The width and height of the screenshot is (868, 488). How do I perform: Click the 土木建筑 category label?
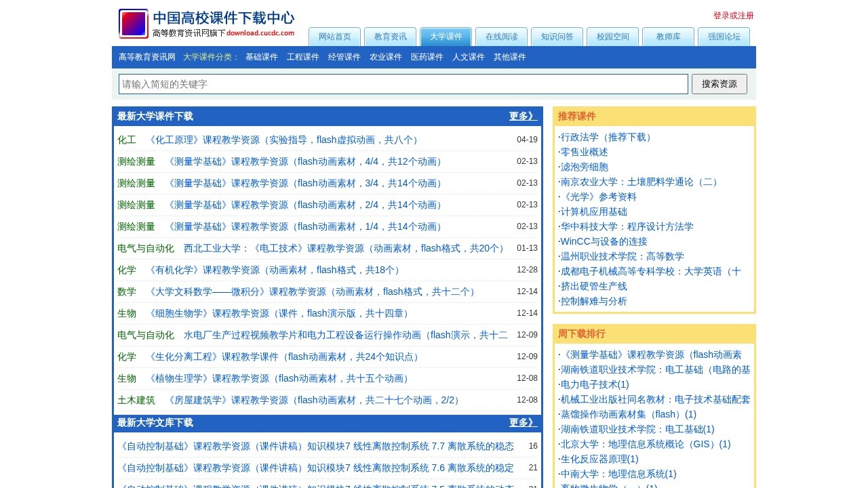[x=136, y=400]
